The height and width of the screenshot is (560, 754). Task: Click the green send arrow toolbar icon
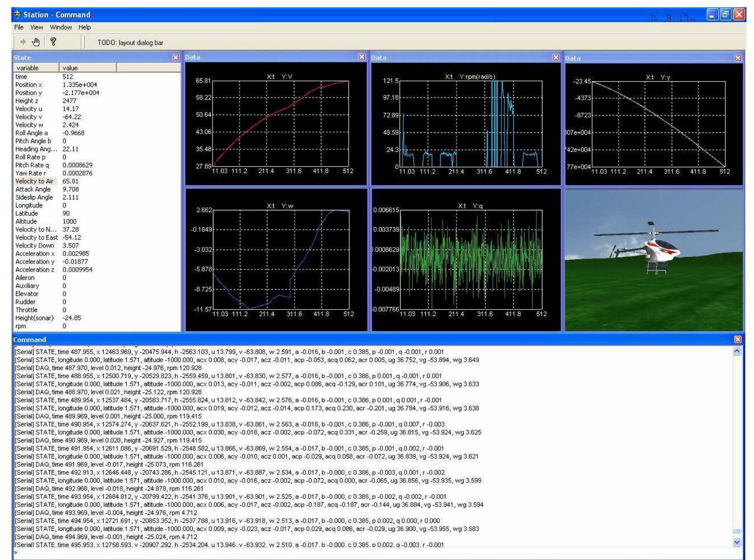pyautogui.click(x=22, y=41)
